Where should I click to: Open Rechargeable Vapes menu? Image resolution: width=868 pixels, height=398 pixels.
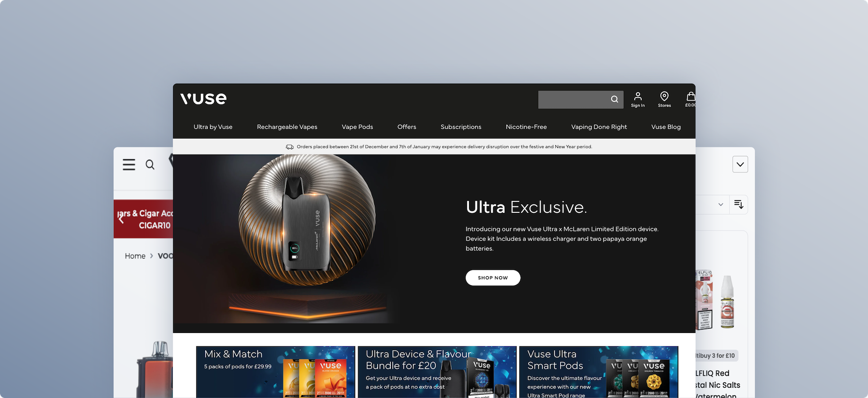coord(287,127)
